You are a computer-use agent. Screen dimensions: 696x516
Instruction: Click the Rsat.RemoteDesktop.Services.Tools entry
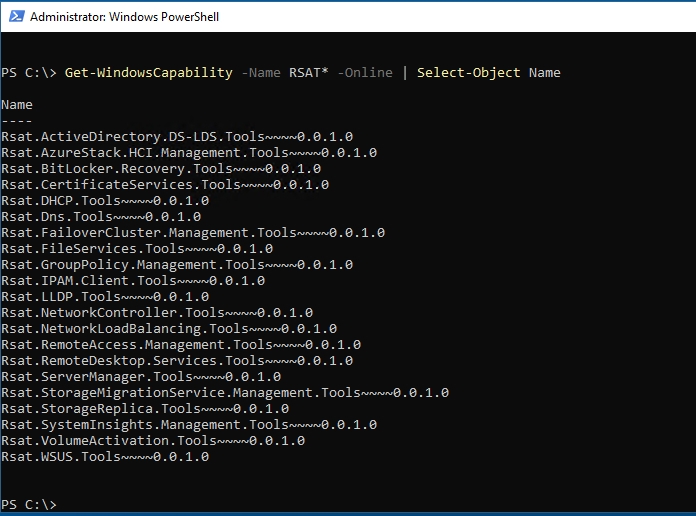[x=177, y=361]
